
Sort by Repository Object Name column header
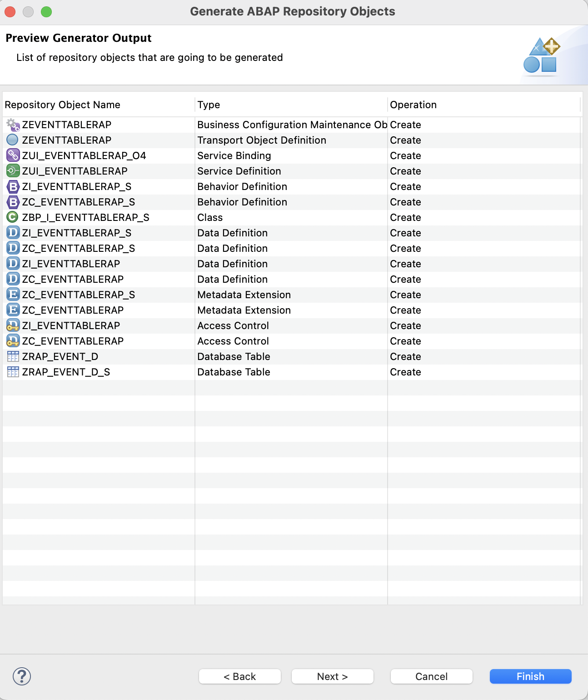pos(99,105)
